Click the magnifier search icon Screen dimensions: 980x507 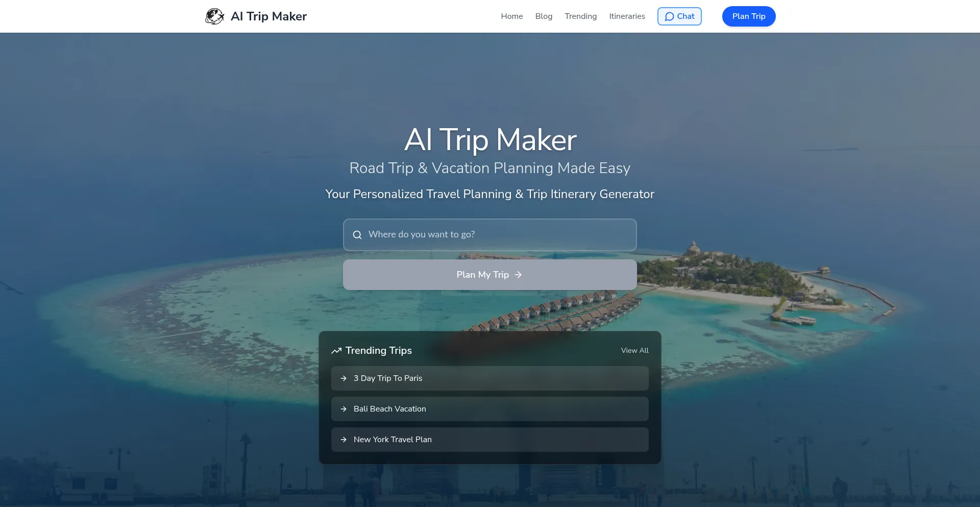click(x=357, y=235)
